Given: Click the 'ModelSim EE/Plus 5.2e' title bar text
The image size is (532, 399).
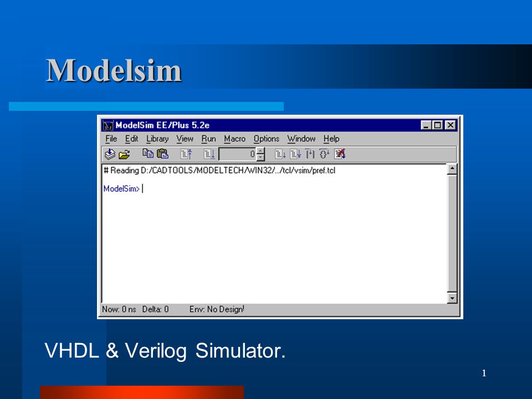Looking at the screenshot, I should click(x=162, y=125).
